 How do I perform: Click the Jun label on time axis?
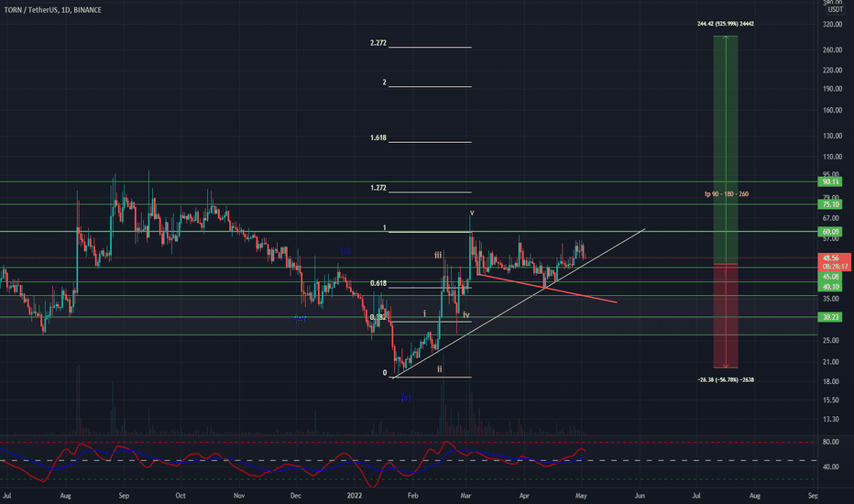[640, 496]
